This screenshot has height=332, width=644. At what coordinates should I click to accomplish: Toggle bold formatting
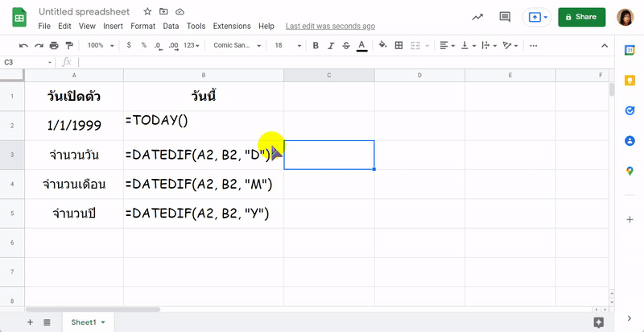pos(316,46)
